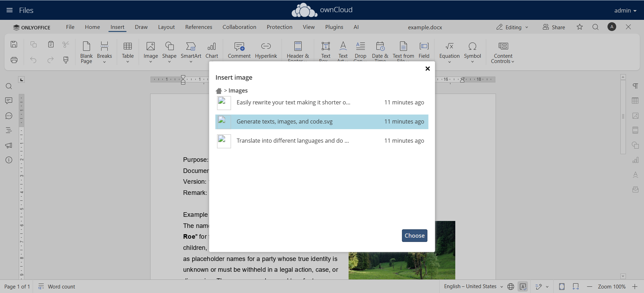Open the ownCloud hamburger menu

tap(10, 10)
